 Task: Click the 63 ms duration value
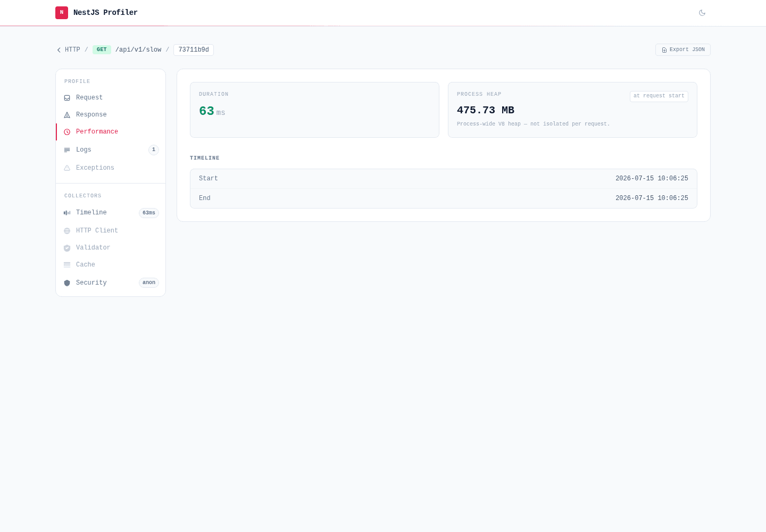212,111
